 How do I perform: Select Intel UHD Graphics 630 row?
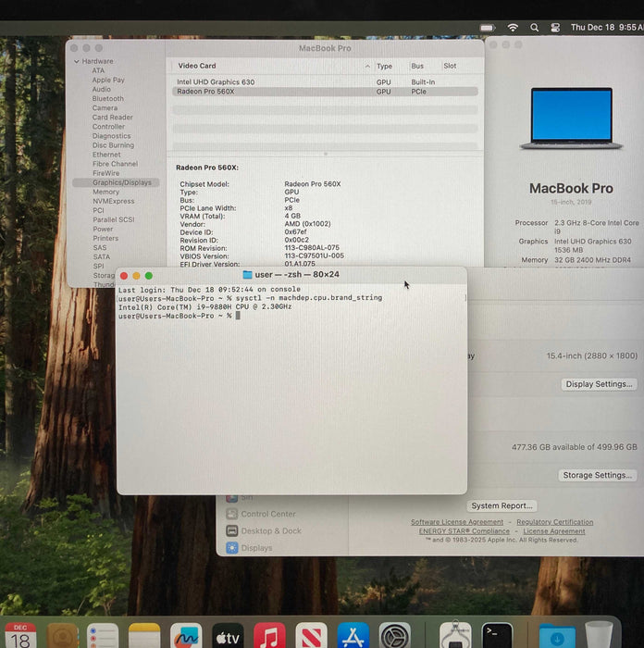point(325,82)
